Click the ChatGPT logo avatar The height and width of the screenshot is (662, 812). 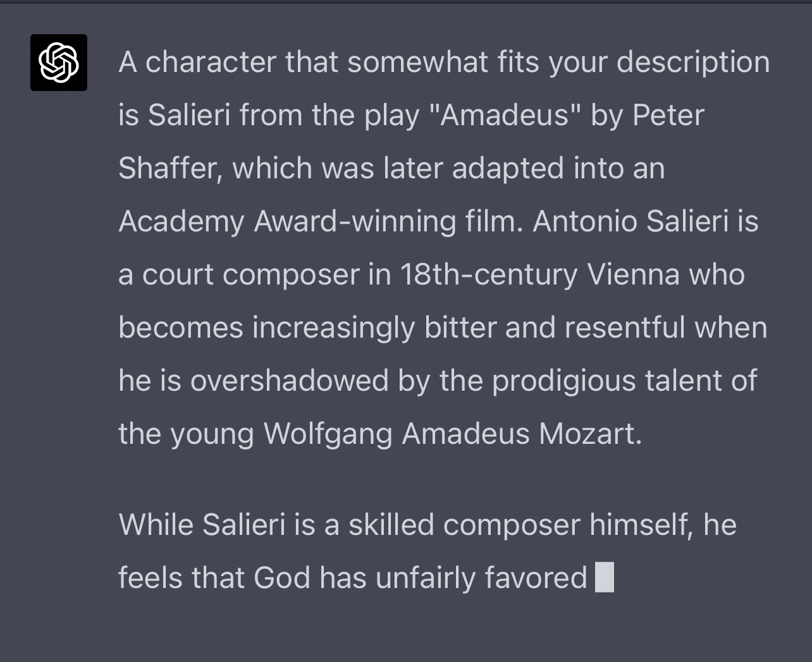(x=59, y=63)
